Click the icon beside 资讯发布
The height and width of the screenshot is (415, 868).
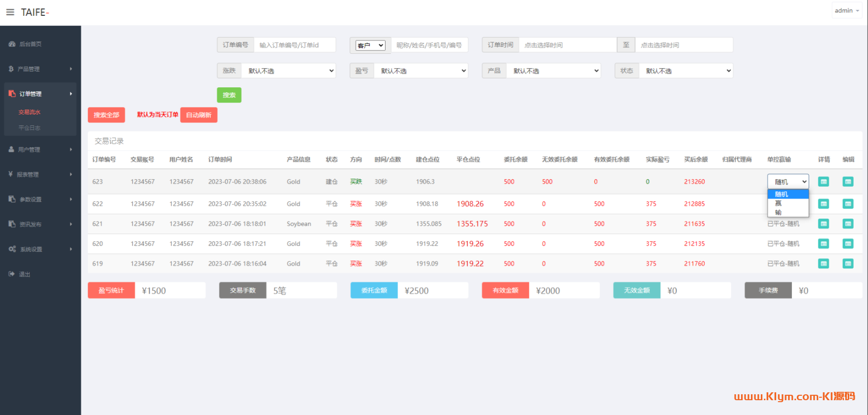coord(12,224)
